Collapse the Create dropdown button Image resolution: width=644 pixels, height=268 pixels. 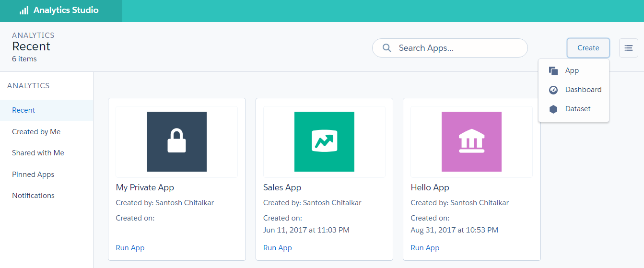588,48
